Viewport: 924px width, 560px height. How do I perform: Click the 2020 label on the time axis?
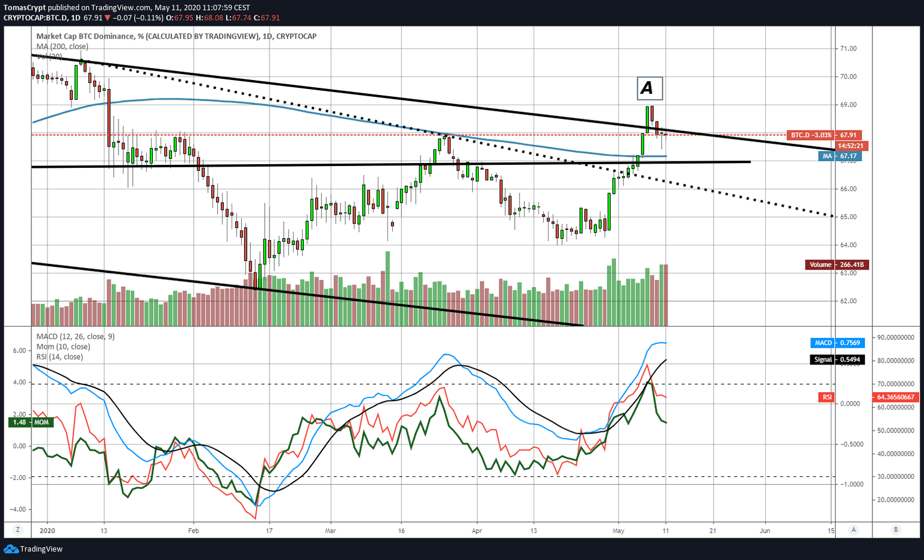coord(47,531)
